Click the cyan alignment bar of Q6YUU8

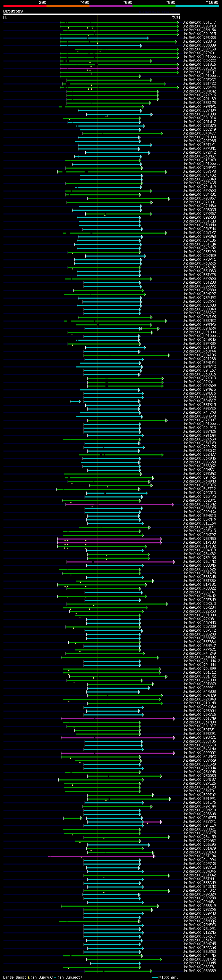(x=119, y=114)
